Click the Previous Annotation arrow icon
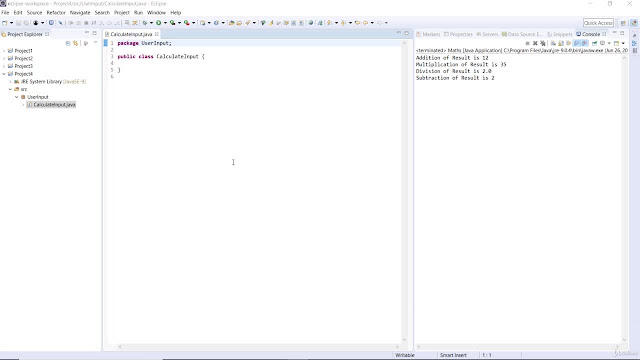This screenshot has width=640, height=360. [343, 23]
